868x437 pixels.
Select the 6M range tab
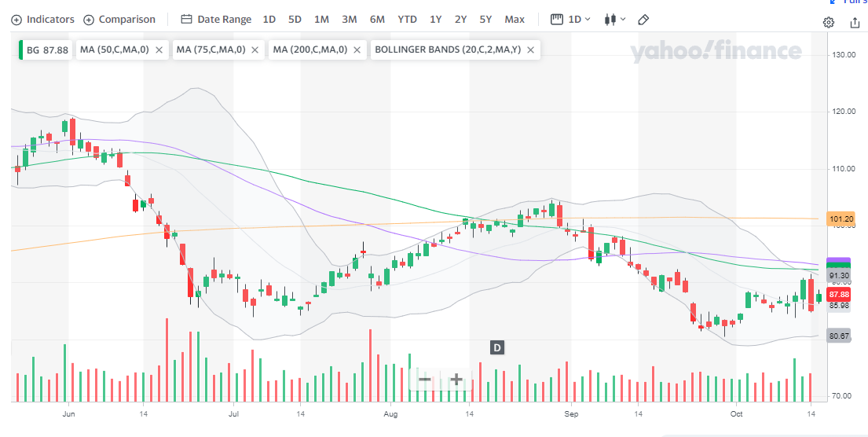tap(377, 19)
